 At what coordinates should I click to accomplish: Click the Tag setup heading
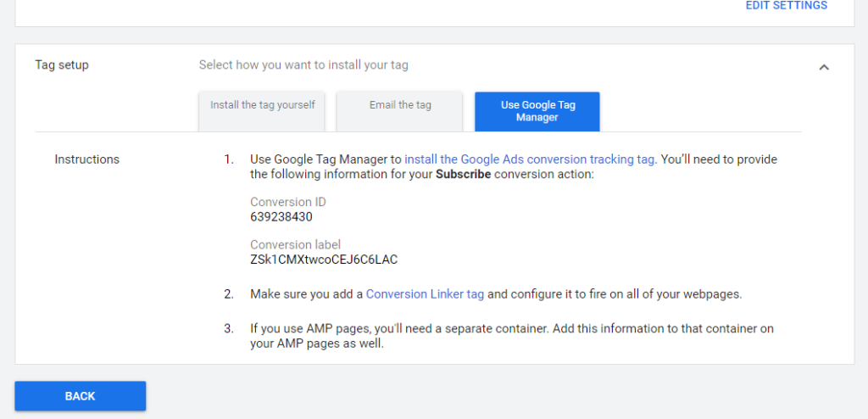[62, 64]
